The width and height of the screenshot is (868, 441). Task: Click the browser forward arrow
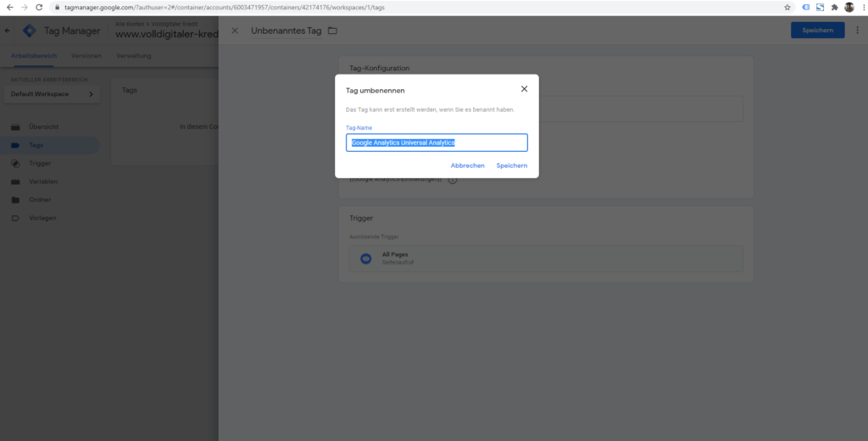point(25,7)
